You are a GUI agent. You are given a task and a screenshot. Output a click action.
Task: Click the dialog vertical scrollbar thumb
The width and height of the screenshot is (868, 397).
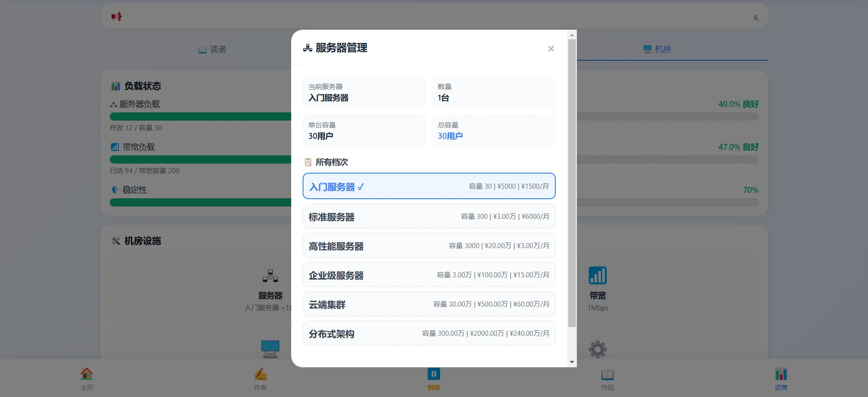[572, 183]
